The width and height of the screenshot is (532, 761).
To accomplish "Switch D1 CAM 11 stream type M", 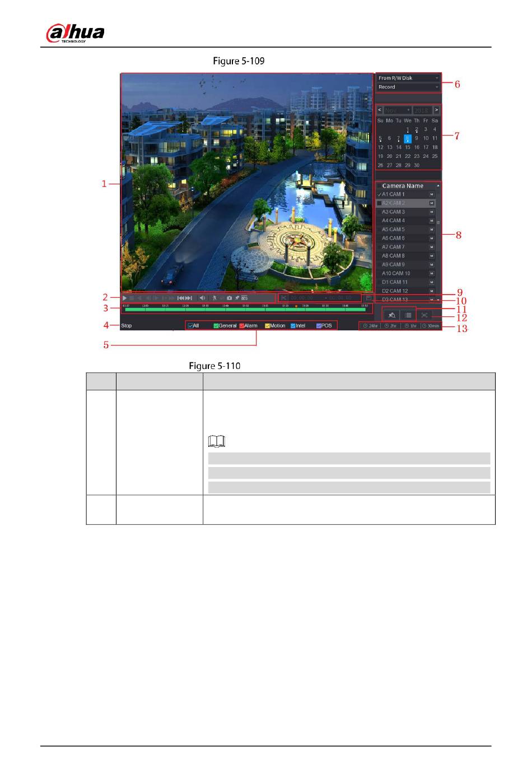I will 432,282.
